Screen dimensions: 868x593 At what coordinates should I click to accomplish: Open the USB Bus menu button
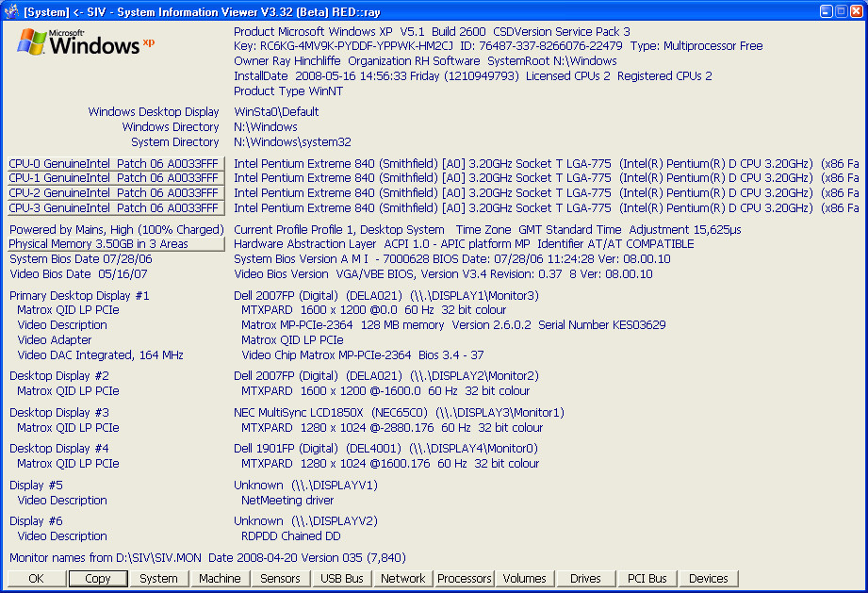tap(341, 578)
